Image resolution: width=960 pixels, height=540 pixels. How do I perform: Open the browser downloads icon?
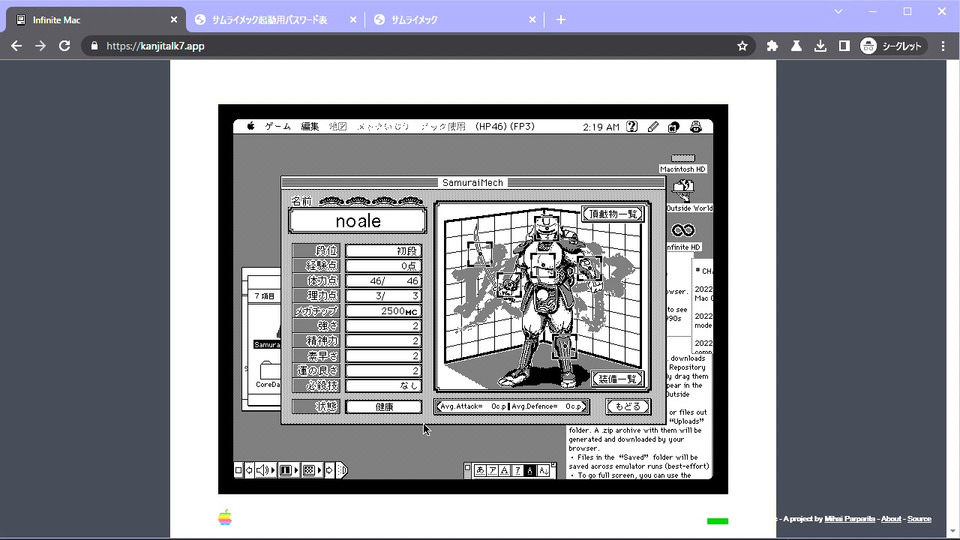(x=820, y=46)
